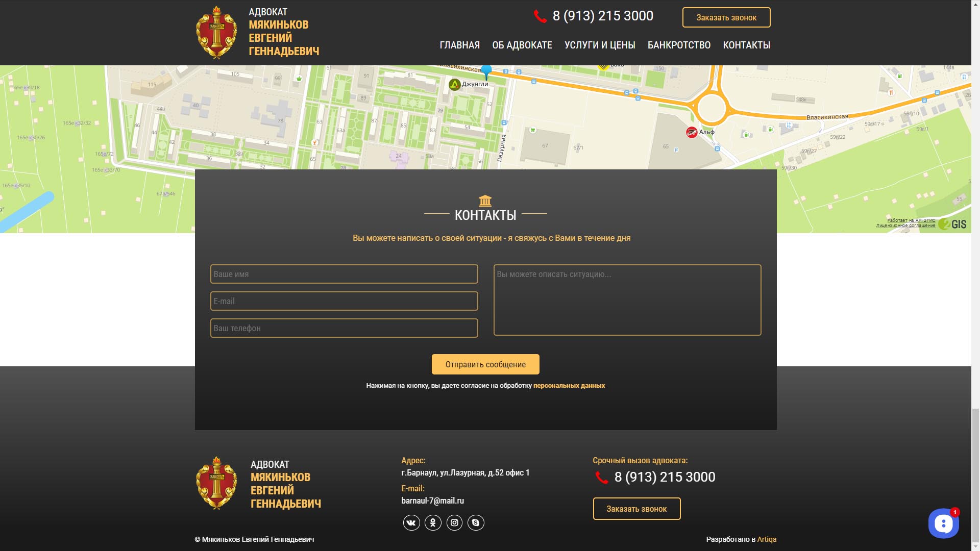This screenshot has width=980, height=551.
Task: Click the page vertical scrollbar thumb
Action: pos(975,475)
